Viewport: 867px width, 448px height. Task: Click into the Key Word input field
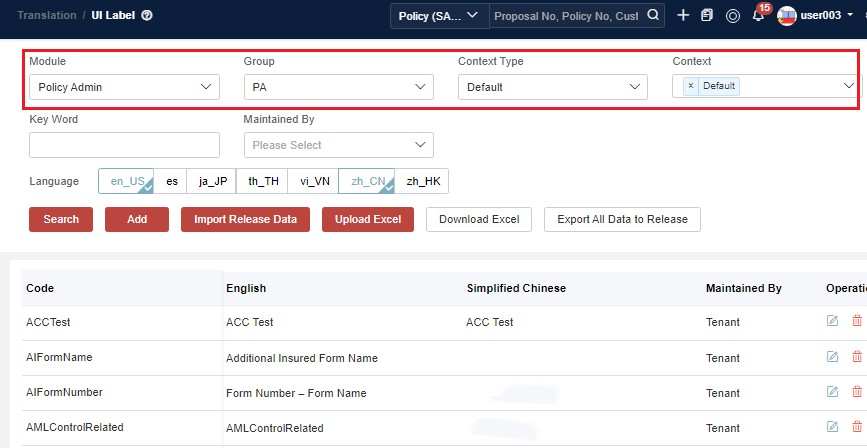(124, 145)
